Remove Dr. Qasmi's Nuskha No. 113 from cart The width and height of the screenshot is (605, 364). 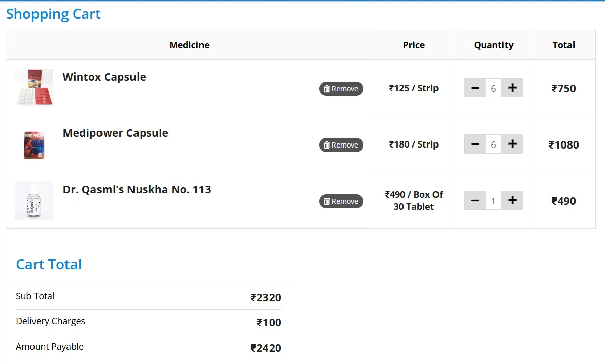click(341, 201)
